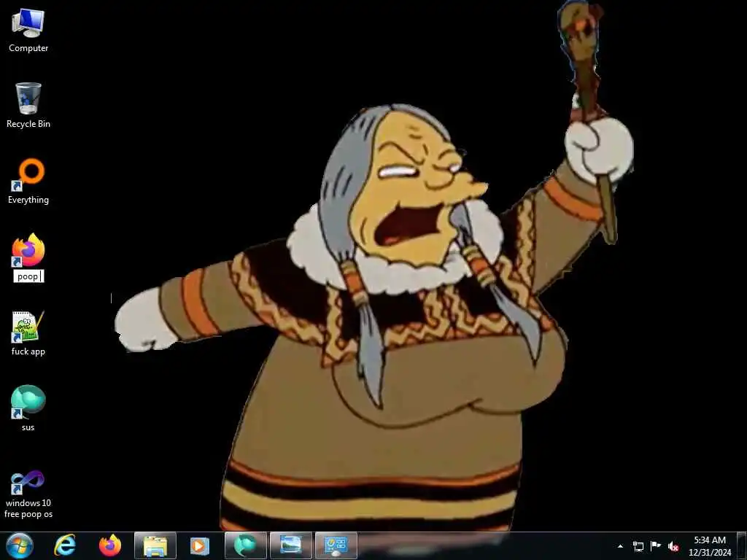Switch to the picture viewer taskbar button

point(290,545)
